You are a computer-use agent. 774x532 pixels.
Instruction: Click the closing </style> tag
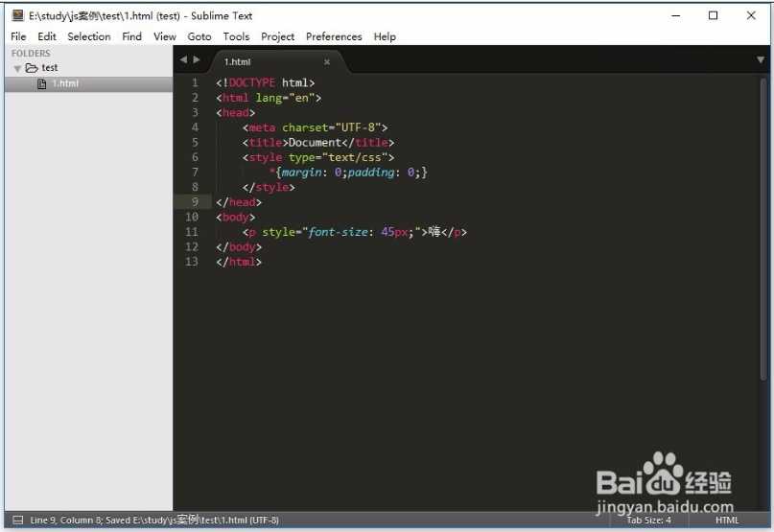[269, 187]
